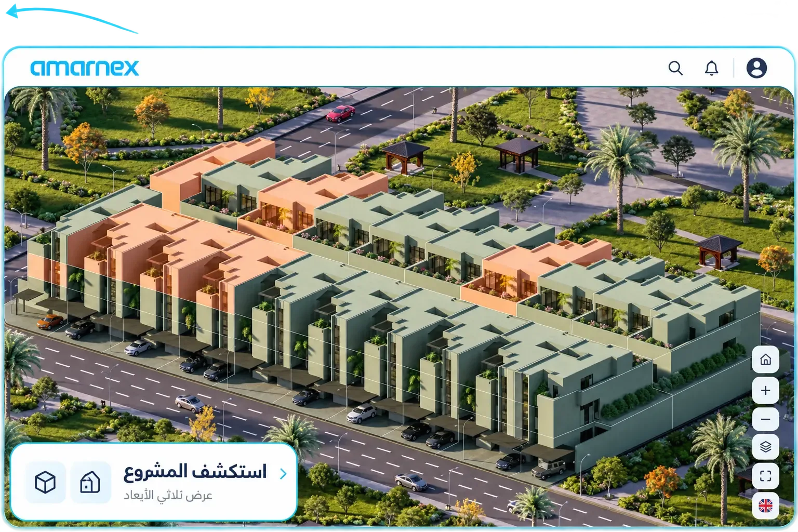Screen dimensions: 798x532
Task: Click the عرض ثلاثي الأبعاد subtitle
Action: pos(168,495)
